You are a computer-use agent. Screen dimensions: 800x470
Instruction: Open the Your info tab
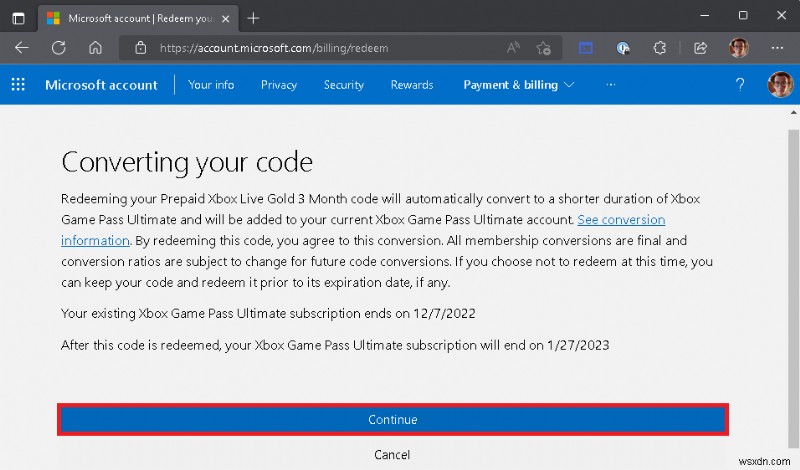(211, 85)
